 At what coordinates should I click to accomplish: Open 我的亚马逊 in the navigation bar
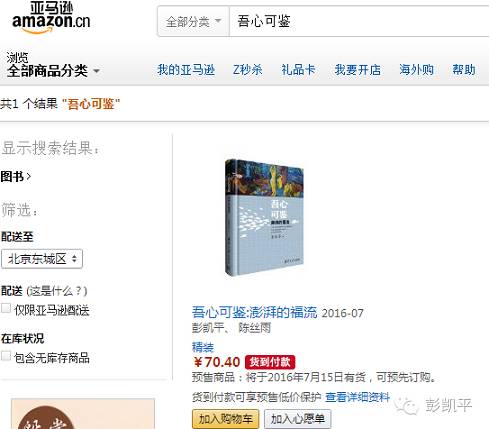pos(186,70)
